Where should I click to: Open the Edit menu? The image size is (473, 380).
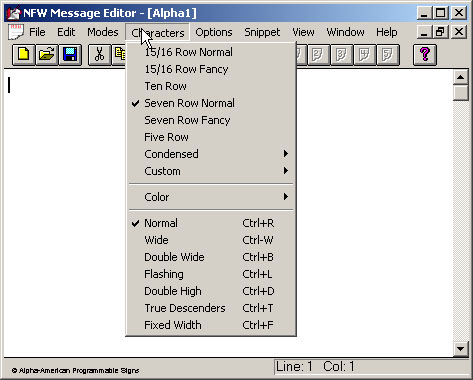[x=66, y=32]
